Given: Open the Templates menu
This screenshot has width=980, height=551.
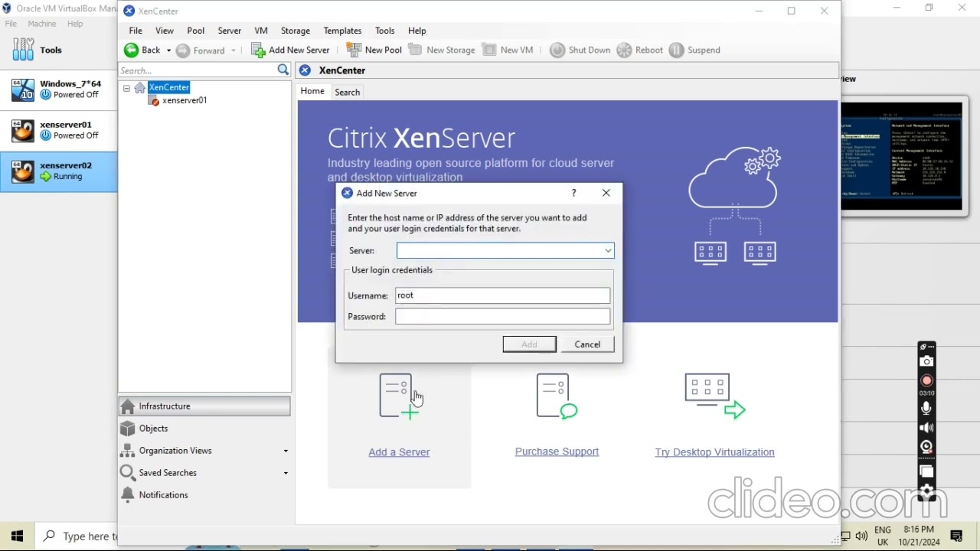Looking at the screenshot, I should point(342,31).
